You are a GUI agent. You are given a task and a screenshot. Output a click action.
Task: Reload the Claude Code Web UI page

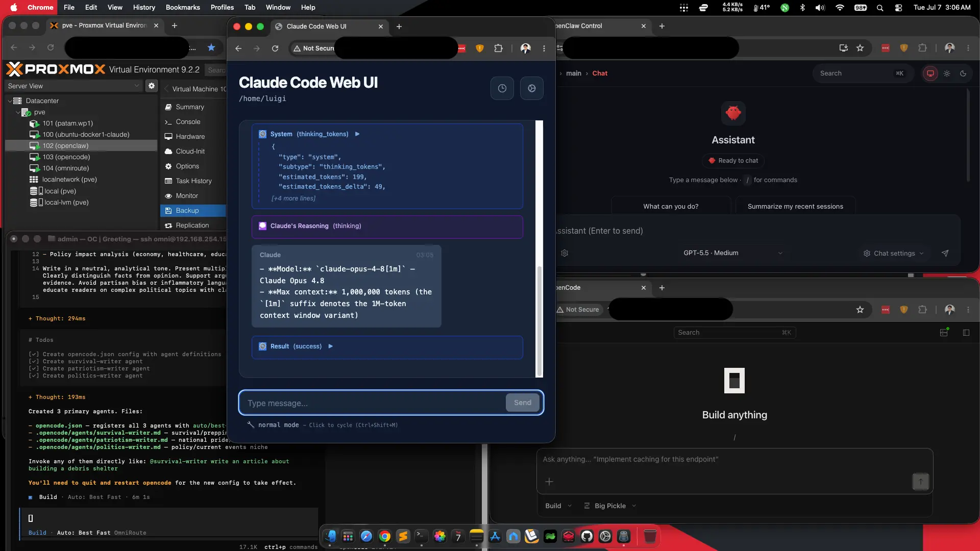coord(275,48)
